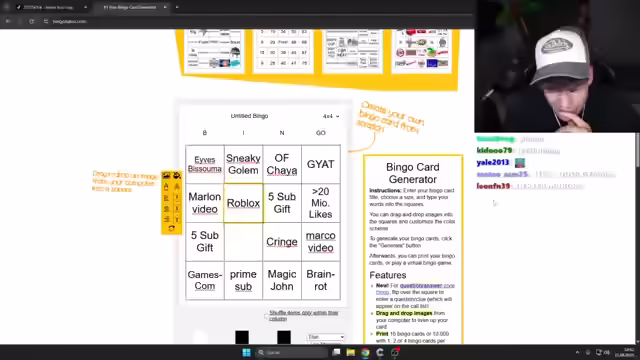Viewport: 640px width, 360px height.
Task: Click the empty square below Roblox
Action: coord(243,242)
